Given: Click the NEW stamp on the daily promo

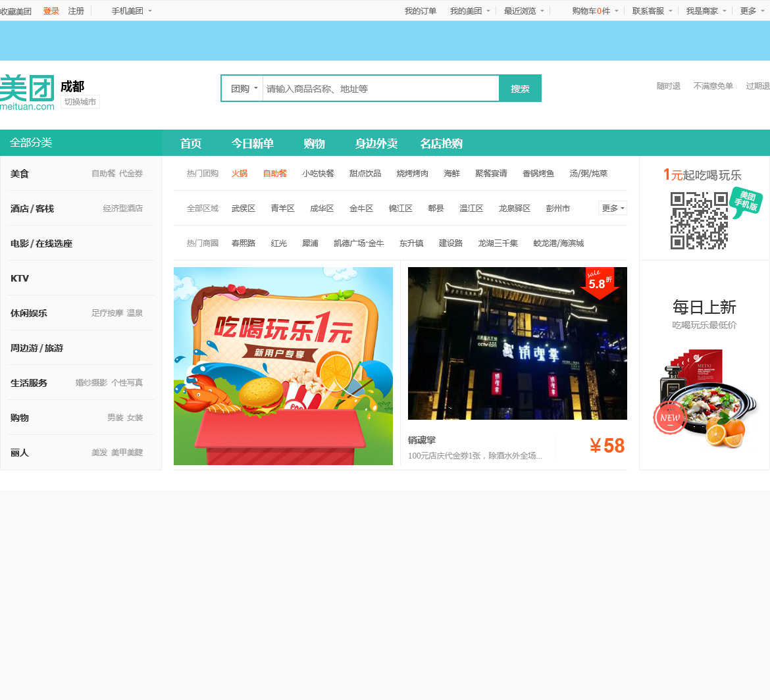Looking at the screenshot, I should pos(669,417).
